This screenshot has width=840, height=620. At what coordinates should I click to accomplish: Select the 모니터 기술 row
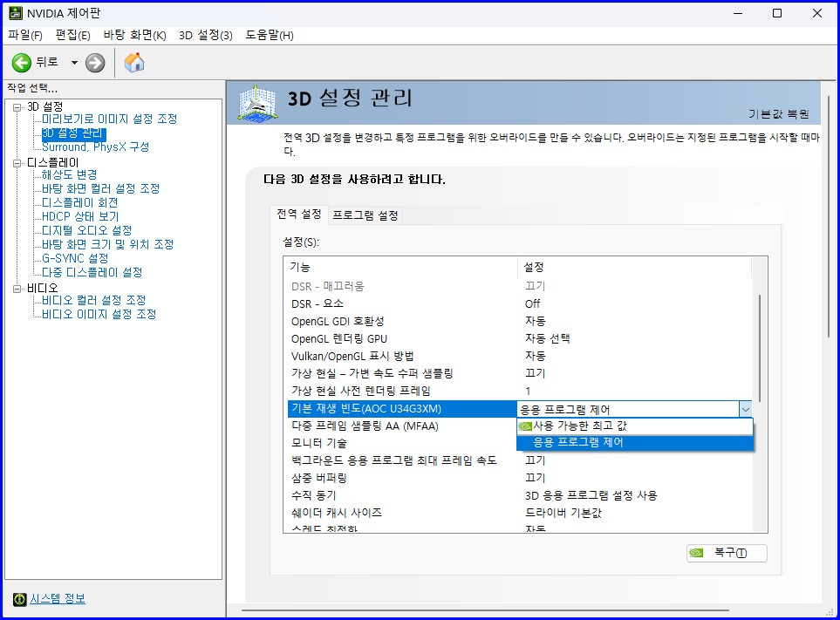click(x=402, y=443)
